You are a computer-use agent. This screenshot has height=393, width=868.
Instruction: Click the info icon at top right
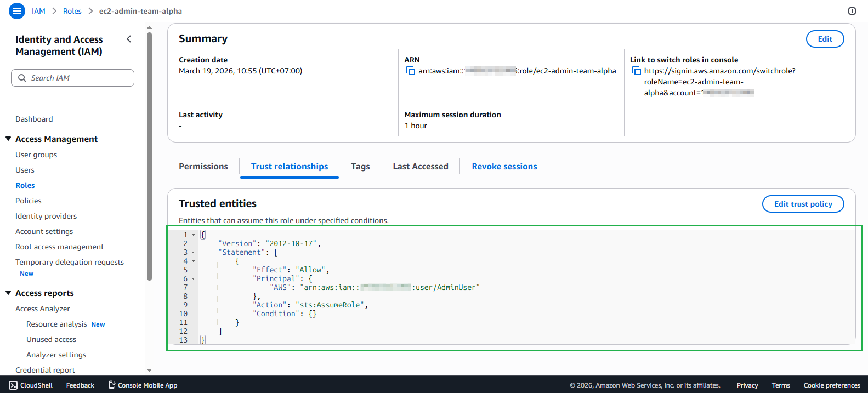pos(852,11)
